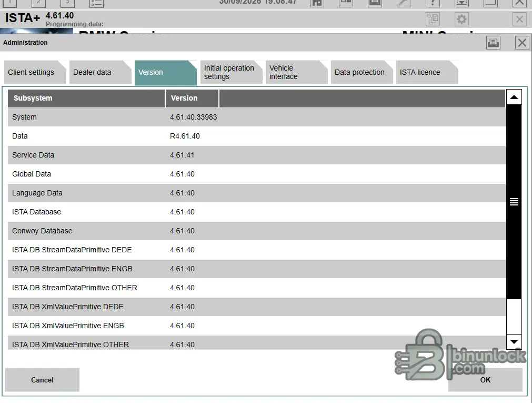Select ISTA DB StreamDataPrimitive ENGB row
The width and height of the screenshot is (532, 403).
coord(256,269)
